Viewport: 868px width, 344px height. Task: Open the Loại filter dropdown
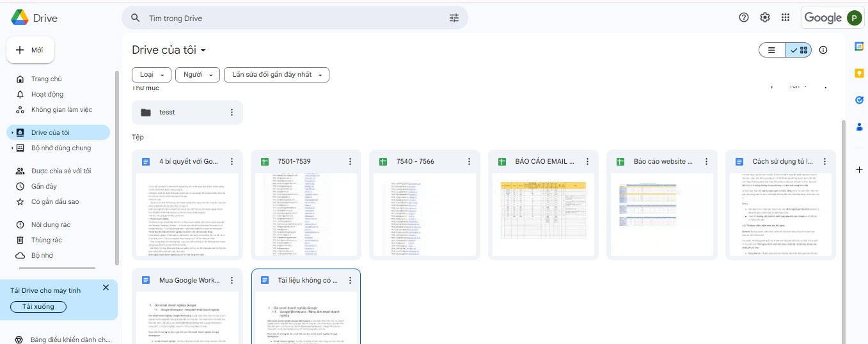(x=152, y=75)
